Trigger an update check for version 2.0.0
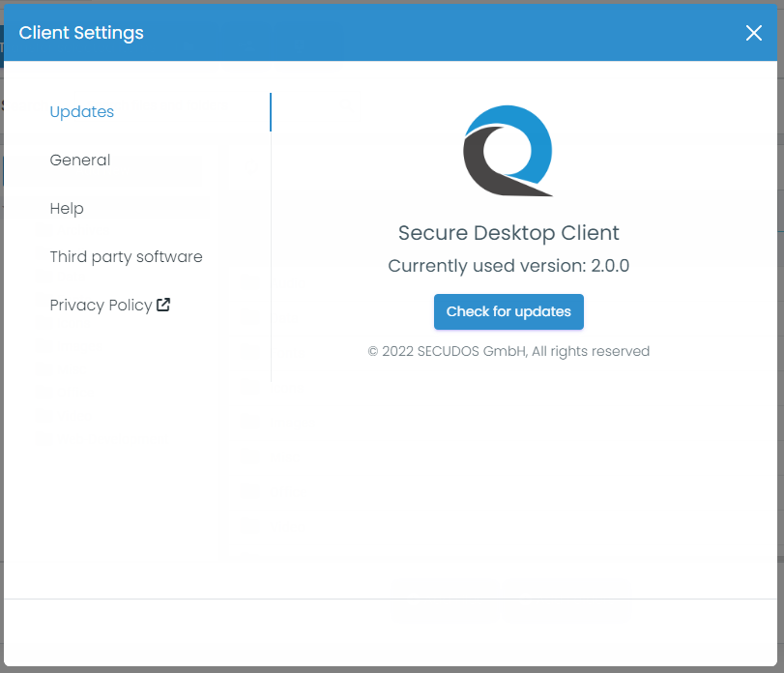The height and width of the screenshot is (673, 784). coord(508,311)
